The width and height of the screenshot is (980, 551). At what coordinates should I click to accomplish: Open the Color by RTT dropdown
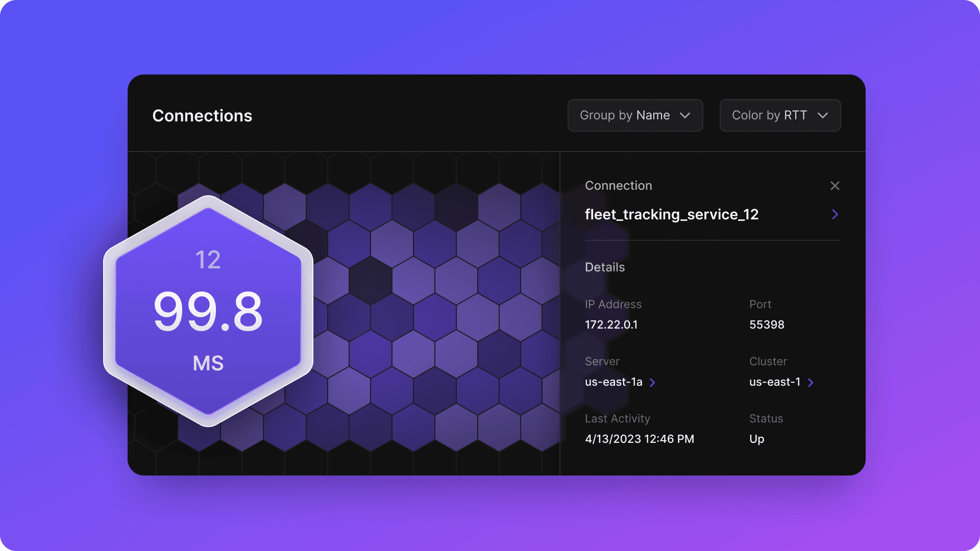click(779, 115)
